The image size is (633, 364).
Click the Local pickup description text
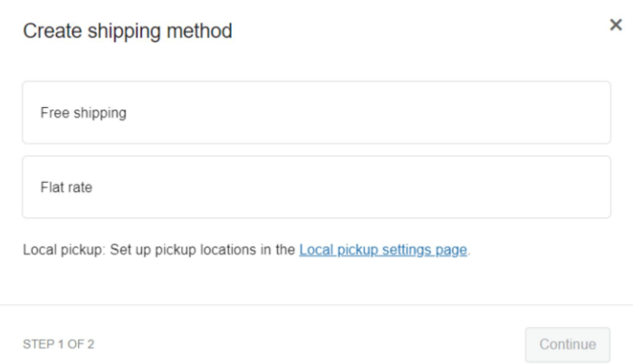pyautogui.click(x=159, y=249)
